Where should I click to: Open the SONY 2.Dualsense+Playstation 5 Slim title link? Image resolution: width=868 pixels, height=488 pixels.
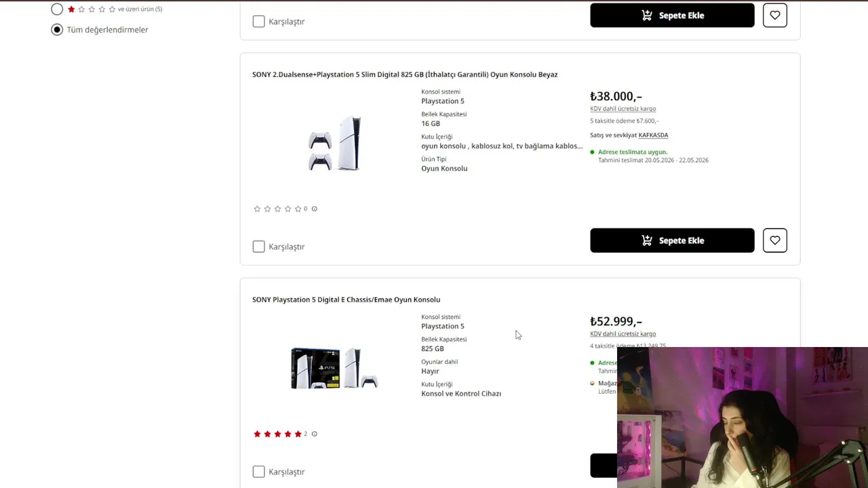(x=405, y=75)
